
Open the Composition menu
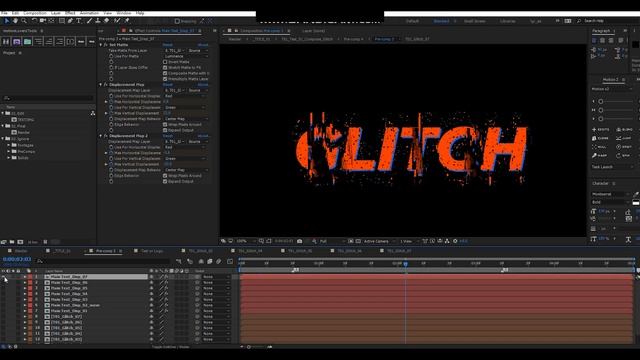pyautogui.click(x=35, y=13)
